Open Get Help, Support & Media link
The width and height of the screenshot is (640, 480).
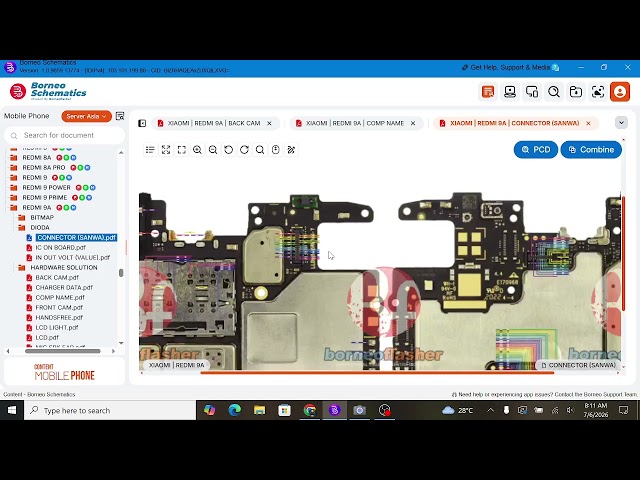pyautogui.click(x=510, y=67)
